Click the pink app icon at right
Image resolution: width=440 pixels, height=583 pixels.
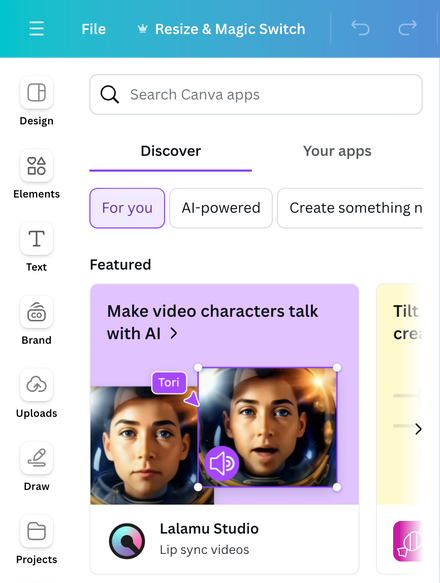(x=408, y=541)
